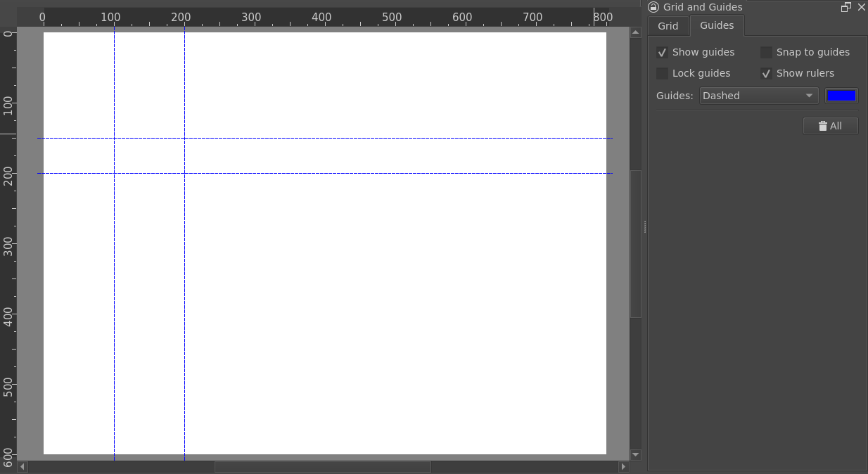Click the 500 mark on horizontal ruler

(x=392, y=18)
